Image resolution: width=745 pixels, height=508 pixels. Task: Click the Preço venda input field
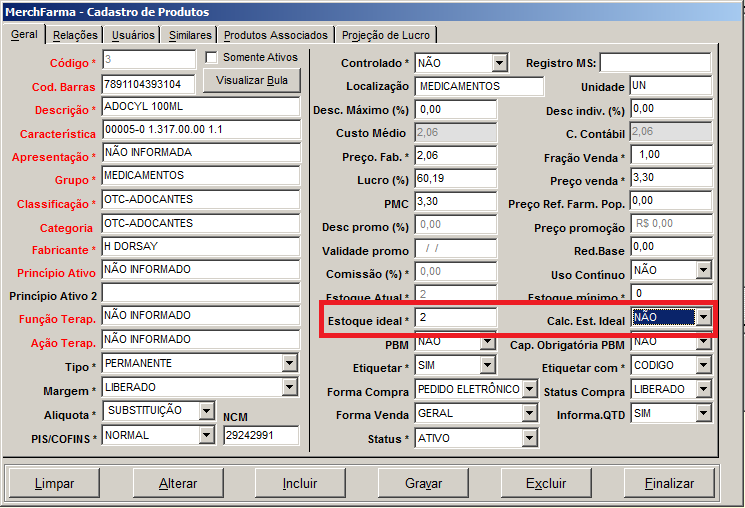[x=670, y=179]
